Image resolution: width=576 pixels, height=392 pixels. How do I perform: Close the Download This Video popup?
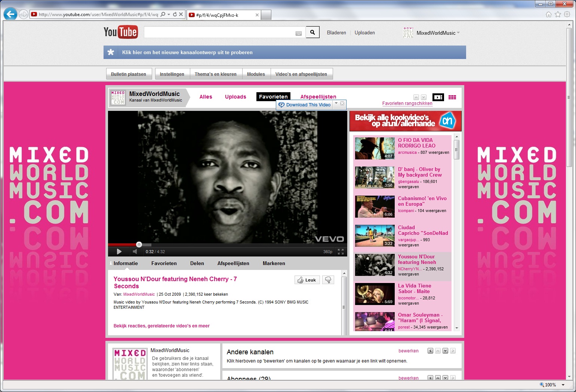342,103
